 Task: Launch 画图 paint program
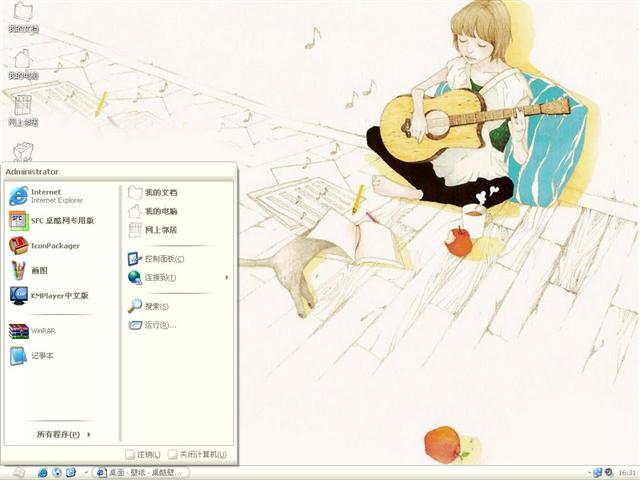[62, 271]
